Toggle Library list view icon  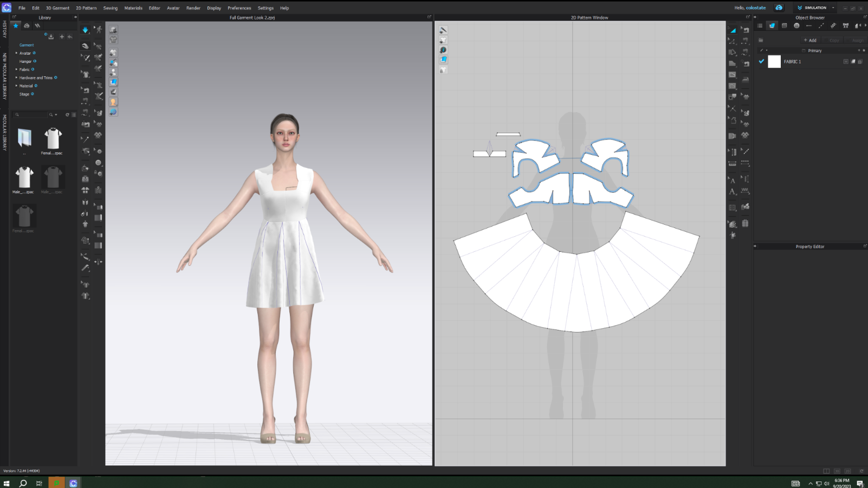click(x=74, y=115)
